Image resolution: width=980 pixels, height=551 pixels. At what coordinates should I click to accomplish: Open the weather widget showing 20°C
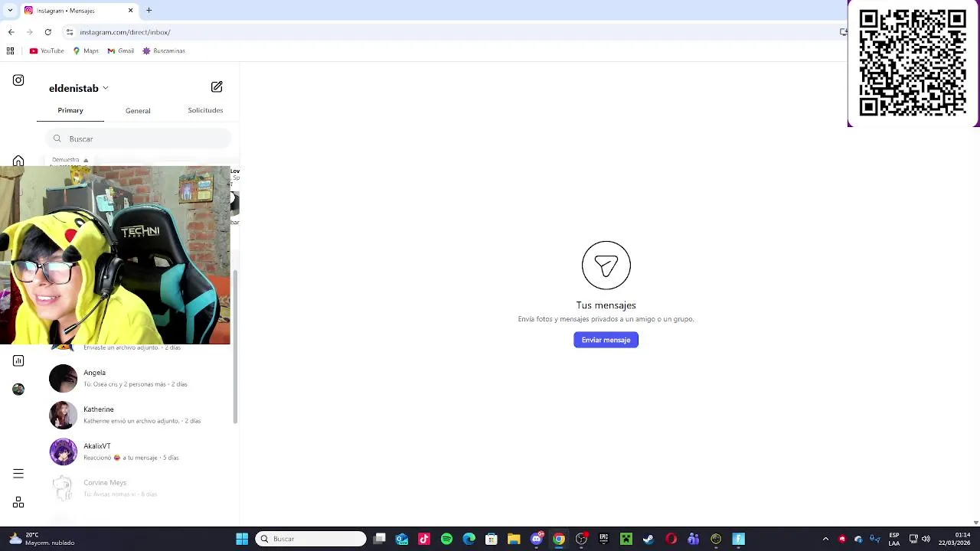pos(42,539)
